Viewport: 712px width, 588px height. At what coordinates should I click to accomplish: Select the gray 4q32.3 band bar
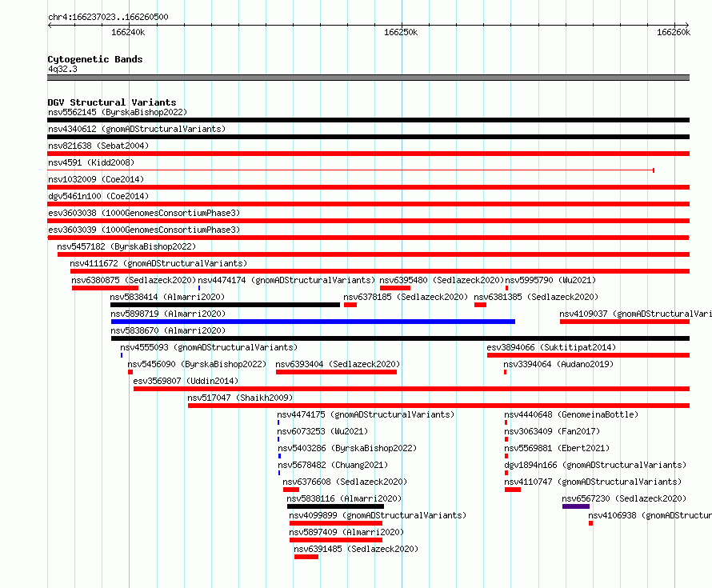coord(368,78)
